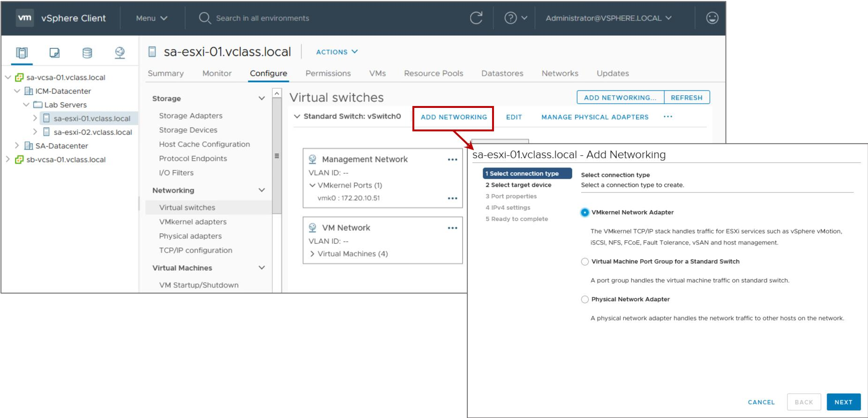Click the sa-esxi-02.vclass.local host icon
The height and width of the screenshot is (418, 868).
[x=46, y=132]
